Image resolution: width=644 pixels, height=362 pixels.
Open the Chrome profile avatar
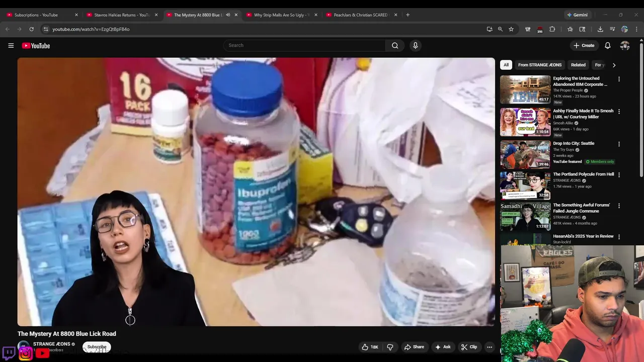tap(624, 29)
